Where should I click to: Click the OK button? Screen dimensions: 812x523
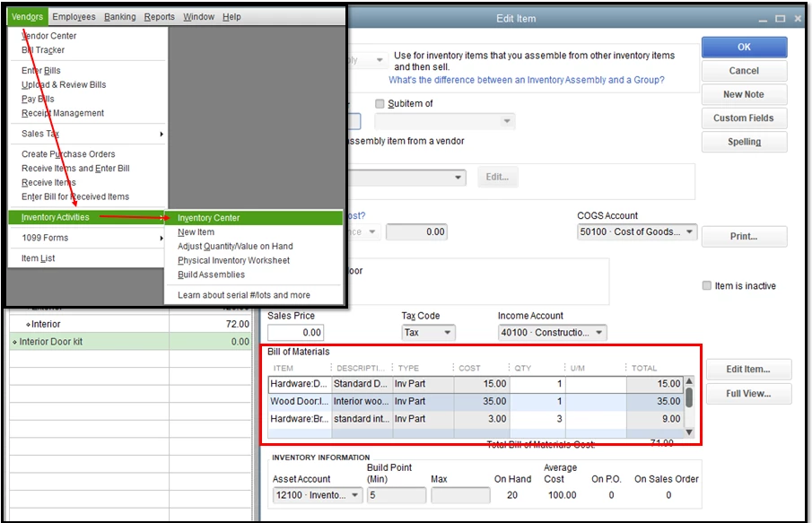pos(744,48)
